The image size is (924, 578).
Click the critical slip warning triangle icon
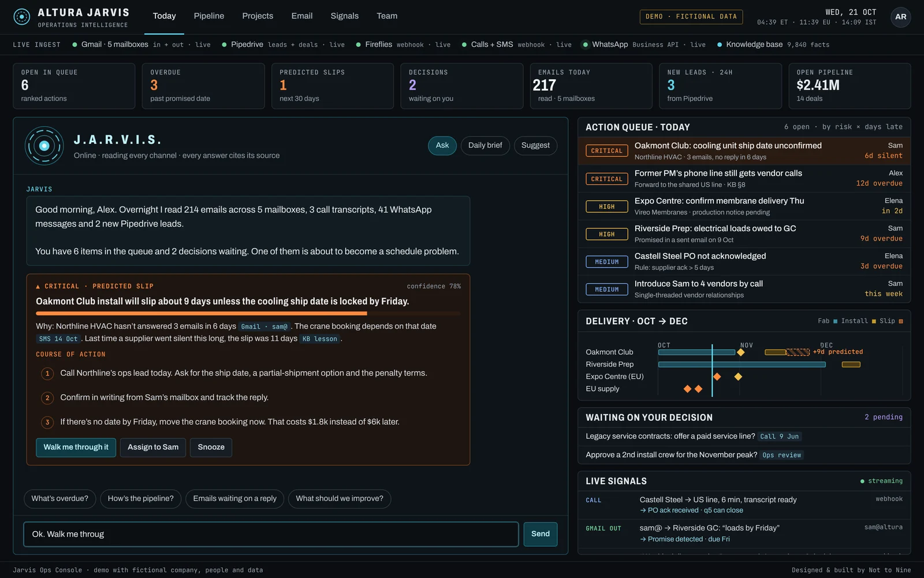pos(38,287)
